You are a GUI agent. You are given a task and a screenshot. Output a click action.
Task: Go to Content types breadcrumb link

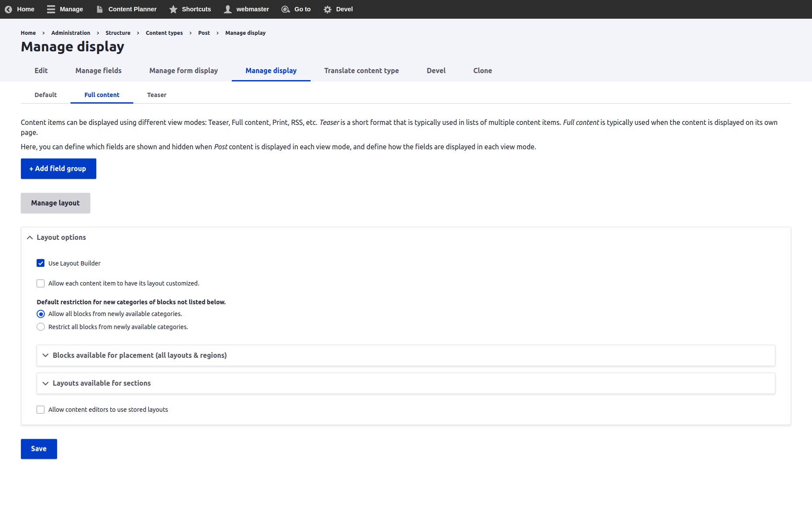(x=164, y=33)
